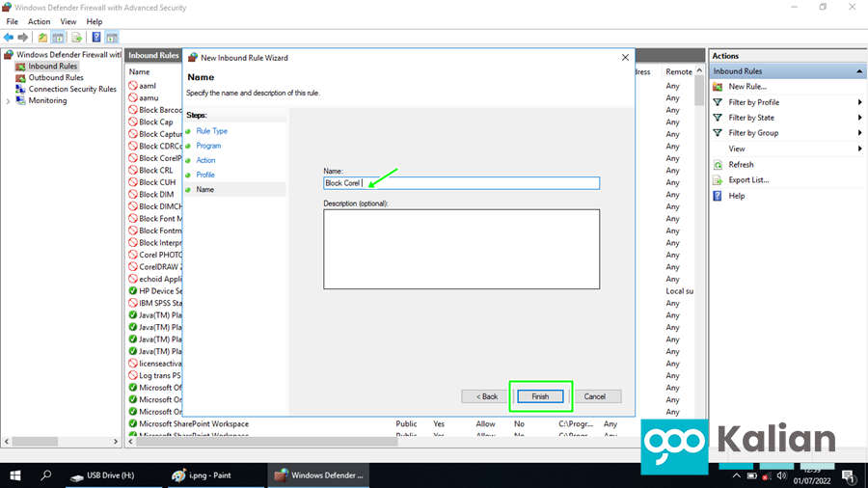868x488 pixels.
Task: Go to the Profile wizard step
Action: (204, 175)
